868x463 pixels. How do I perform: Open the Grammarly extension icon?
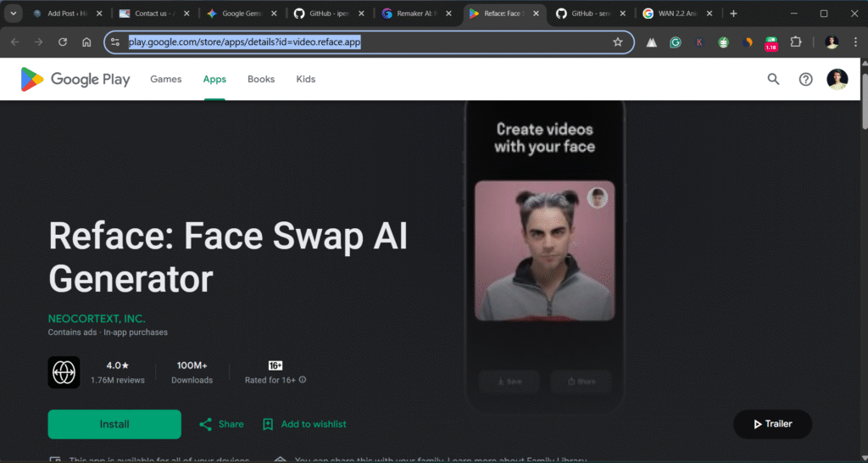676,42
